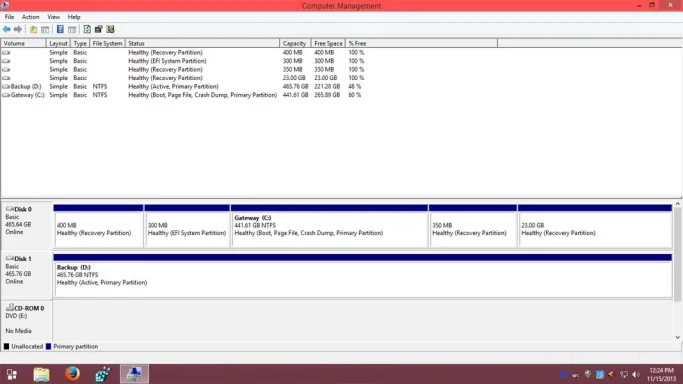Click the blue Primary partition legend swatch

[x=48, y=347]
